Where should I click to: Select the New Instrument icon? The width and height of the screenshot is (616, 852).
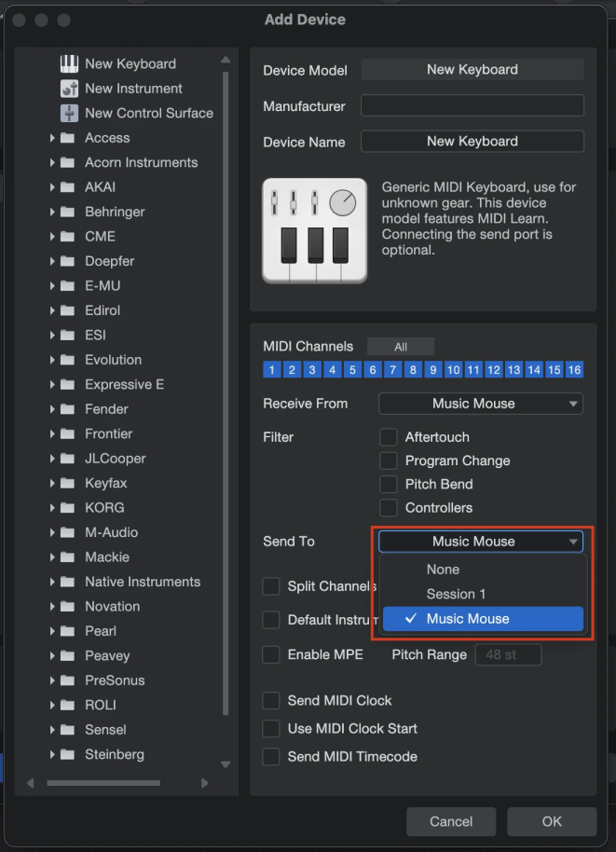[x=70, y=89]
